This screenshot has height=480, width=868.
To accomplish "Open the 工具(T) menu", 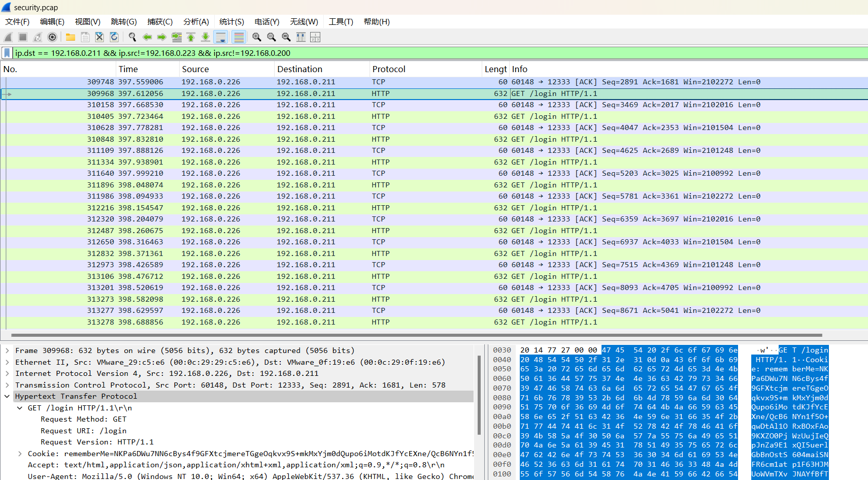I will point(341,22).
